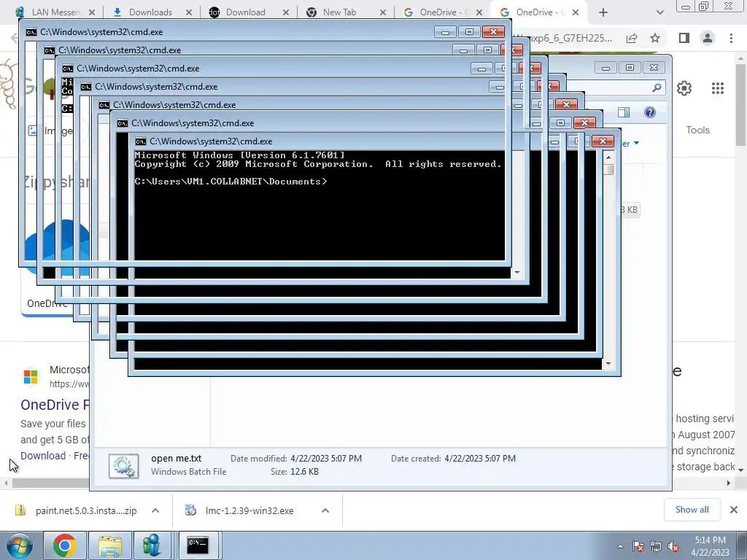Open the network status tray icon
This screenshot has height=560, width=747.
(656, 546)
